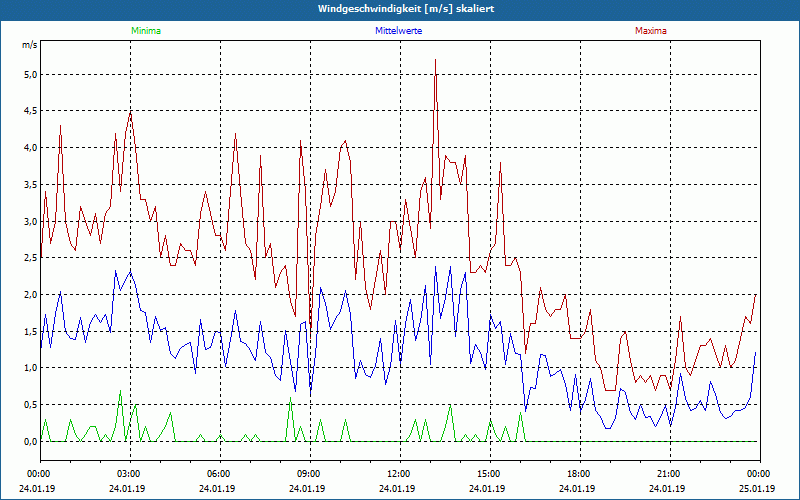The height and width of the screenshot is (500, 800).
Task: Click the 09:00 time axis label
Action: pos(310,474)
